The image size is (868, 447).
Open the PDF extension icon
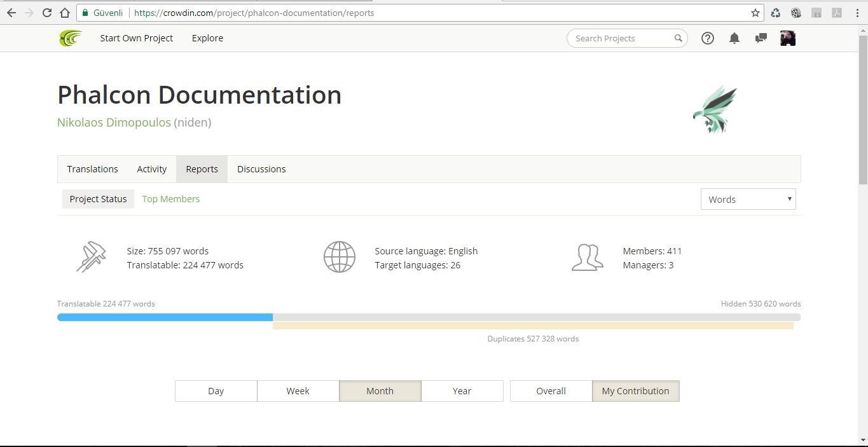tap(837, 13)
